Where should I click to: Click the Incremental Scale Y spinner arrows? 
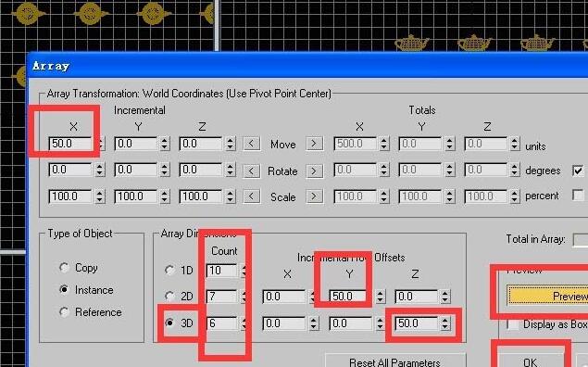(164, 196)
